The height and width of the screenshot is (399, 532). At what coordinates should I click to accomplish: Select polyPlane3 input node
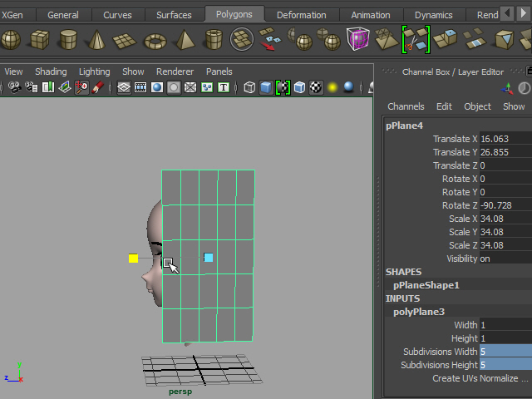pyautogui.click(x=420, y=312)
